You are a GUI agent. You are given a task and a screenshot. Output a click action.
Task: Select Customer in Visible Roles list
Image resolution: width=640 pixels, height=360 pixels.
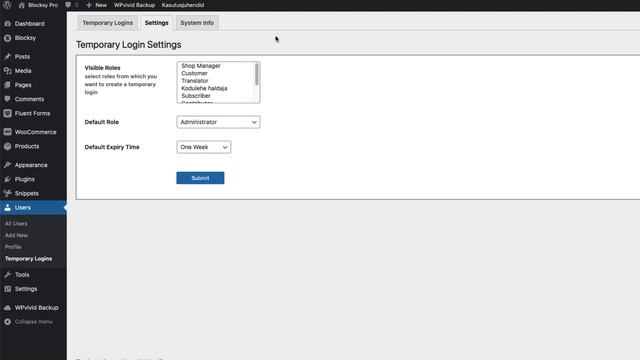tap(194, 73)
